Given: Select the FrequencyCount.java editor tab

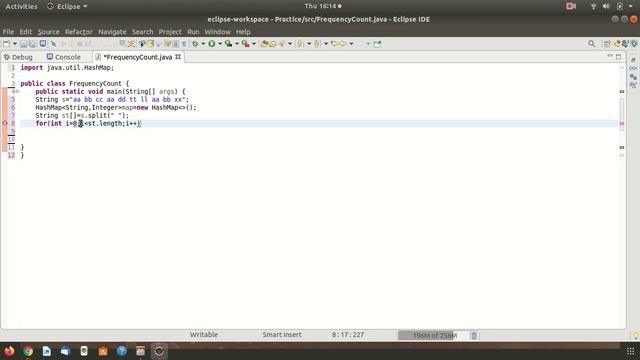Looking at the screenshot, I should [x=137, y=57].
